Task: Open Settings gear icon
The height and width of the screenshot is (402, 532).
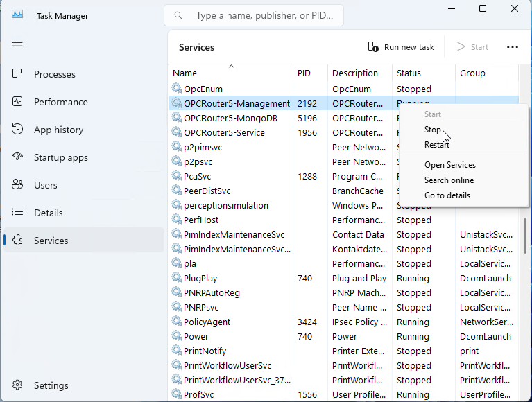Action: 18,385
